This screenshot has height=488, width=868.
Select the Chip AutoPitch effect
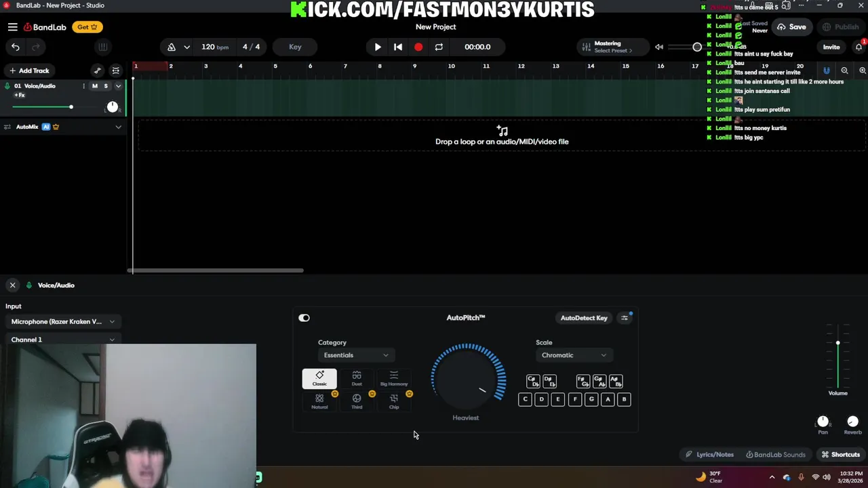[394, 401]
